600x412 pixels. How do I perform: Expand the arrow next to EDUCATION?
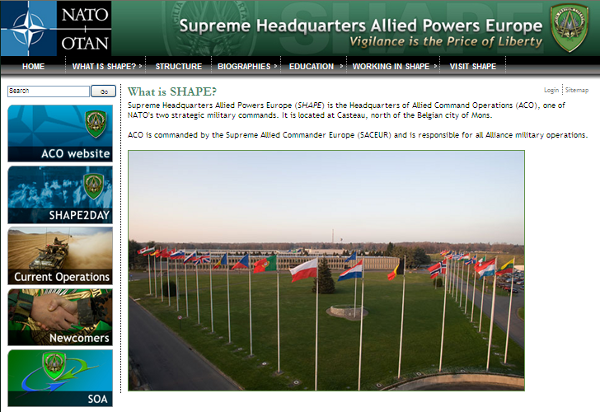tap(341, 66)
